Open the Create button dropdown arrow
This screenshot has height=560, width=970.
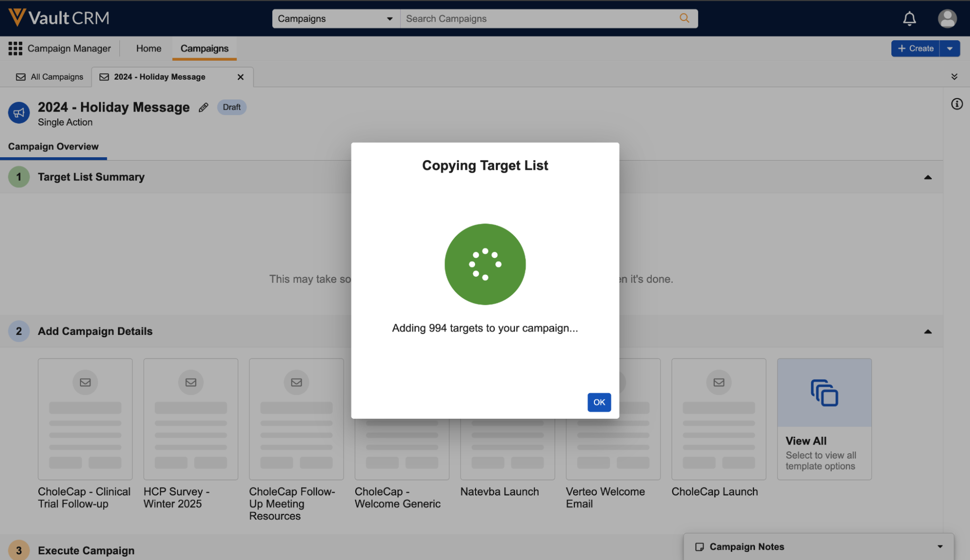coord(950,49)
